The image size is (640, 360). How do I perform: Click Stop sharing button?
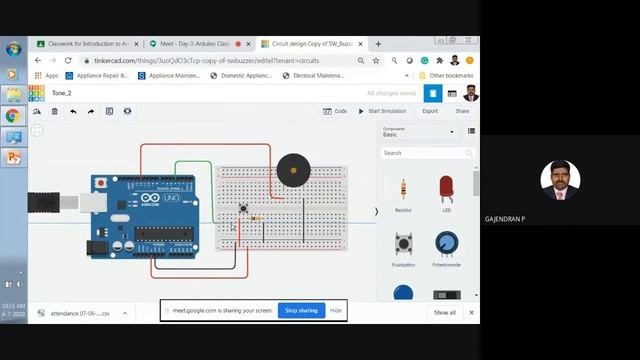[301, 311]
